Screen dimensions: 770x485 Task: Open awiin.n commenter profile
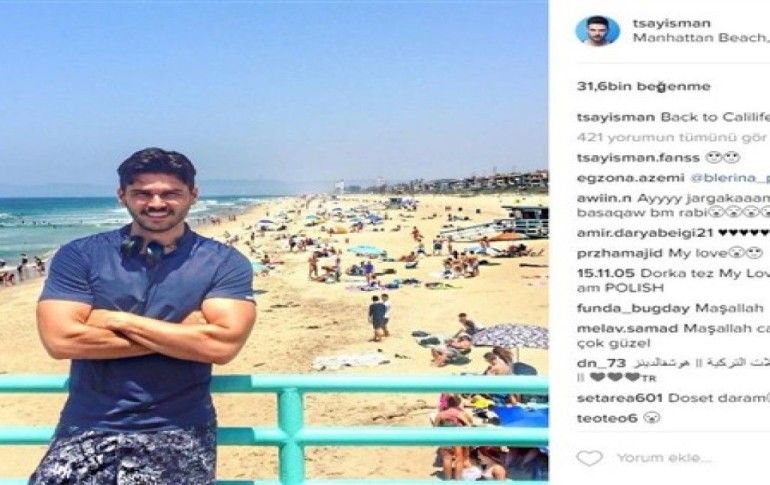[604, 199]
